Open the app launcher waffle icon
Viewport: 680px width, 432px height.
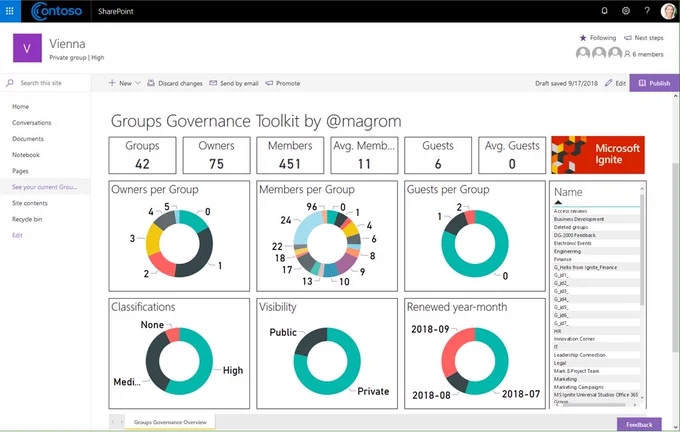(x=10, y=11)
